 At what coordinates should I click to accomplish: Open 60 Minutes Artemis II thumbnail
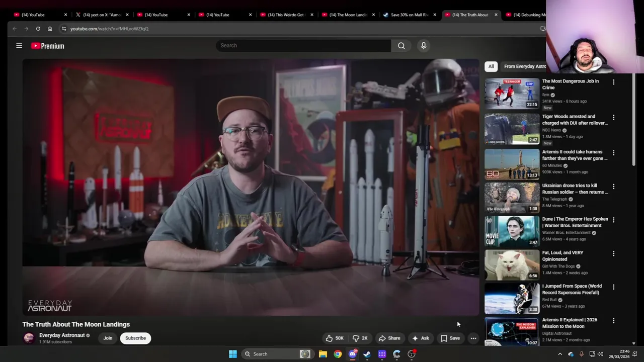512,164
